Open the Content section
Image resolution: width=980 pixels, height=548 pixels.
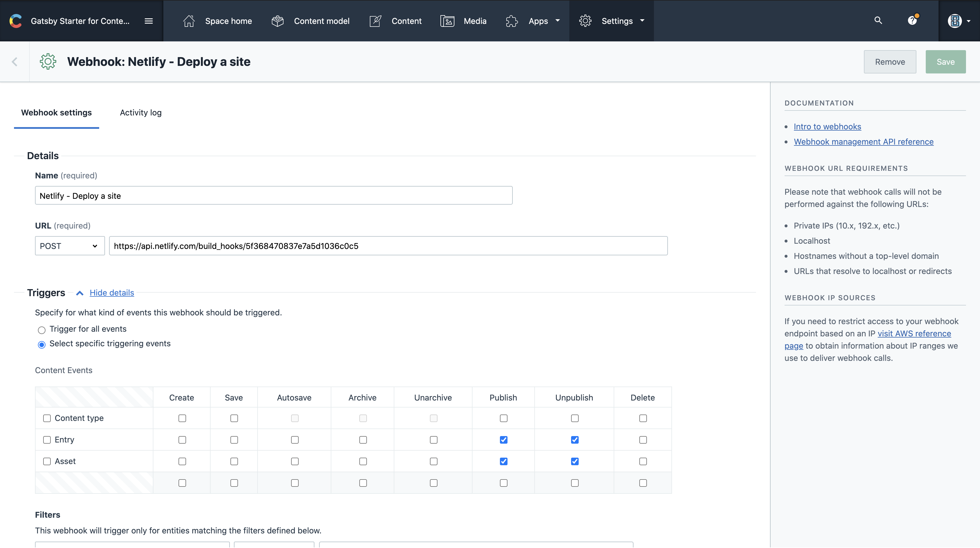(x=406, y=21)
